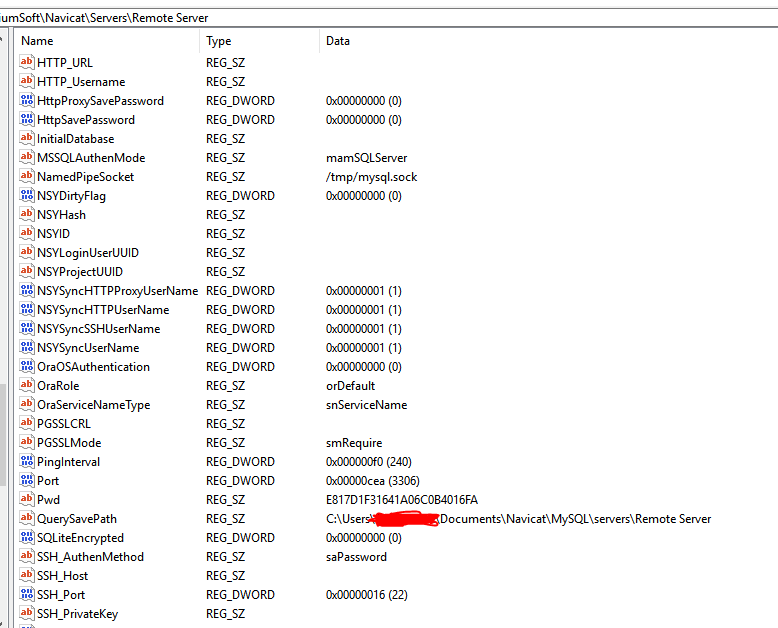Click the string icon beside QuerySavePath
The width and height of the screenshot is (778, 628).
[x=27, y=518]
